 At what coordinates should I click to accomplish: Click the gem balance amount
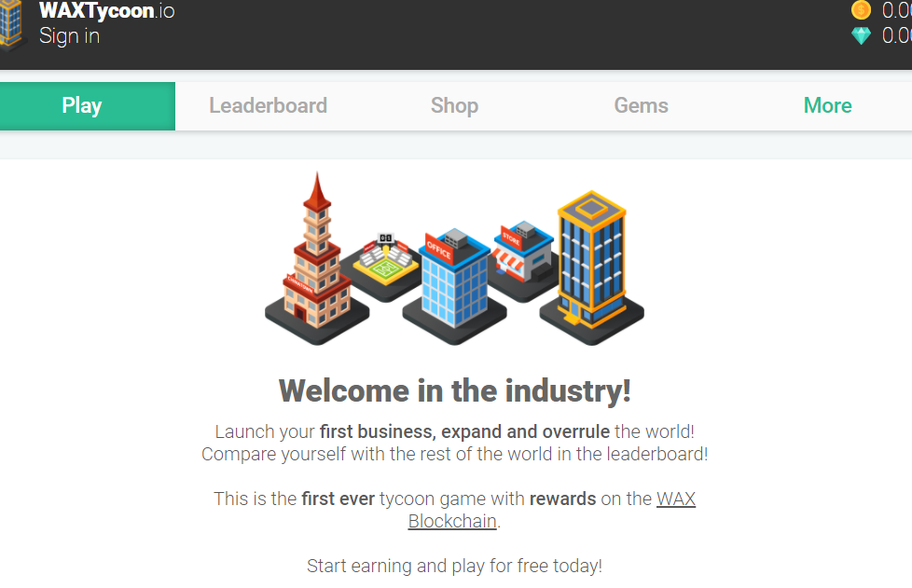[896, 36]
